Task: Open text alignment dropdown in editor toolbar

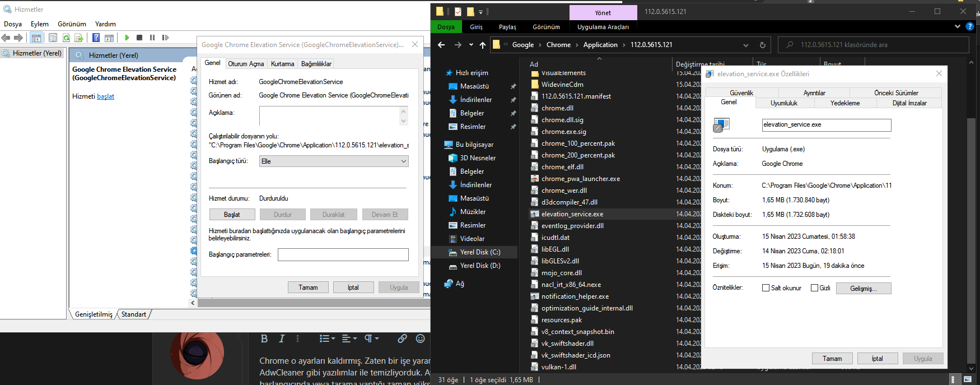Action: coord(349,338)
